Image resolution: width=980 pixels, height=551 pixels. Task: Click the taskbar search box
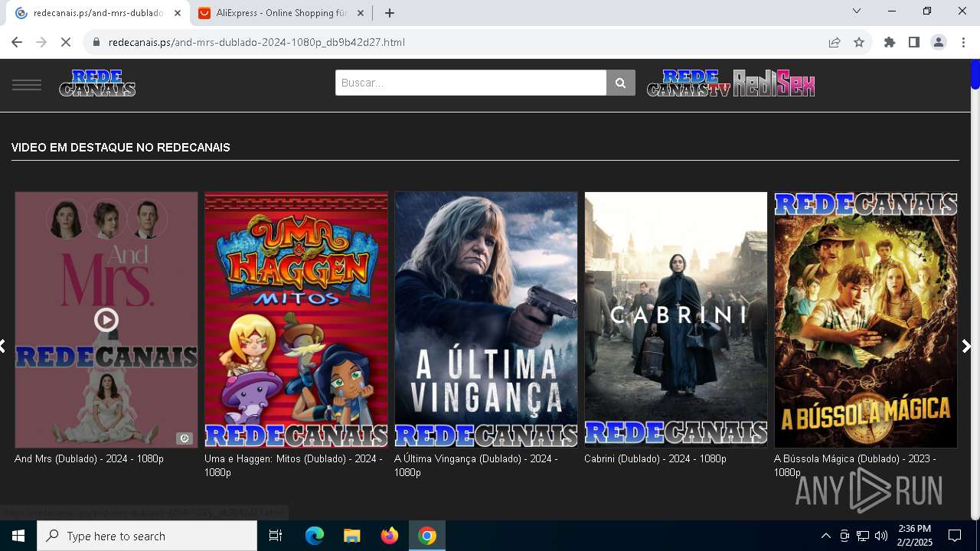coord(147,536)
